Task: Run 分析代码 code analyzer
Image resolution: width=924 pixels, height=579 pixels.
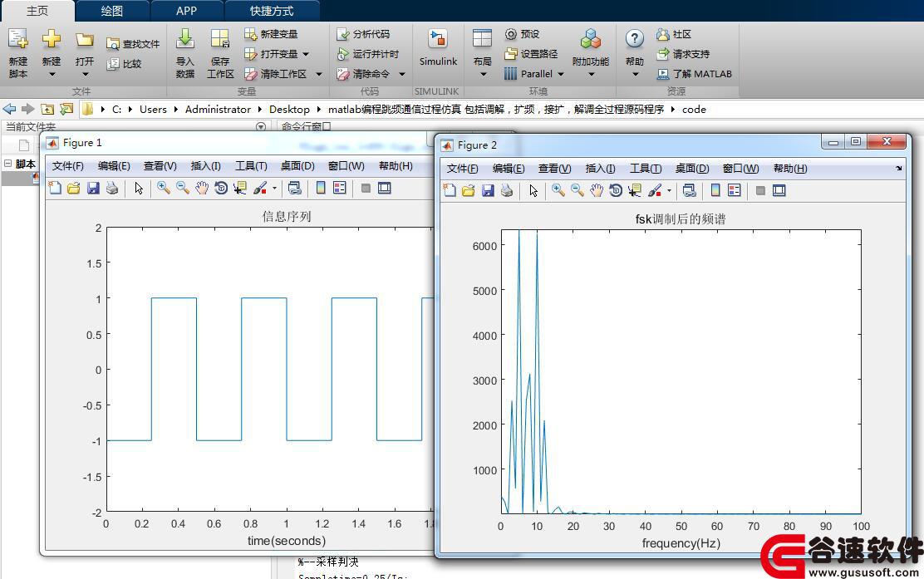Action: tap(363, 34)
